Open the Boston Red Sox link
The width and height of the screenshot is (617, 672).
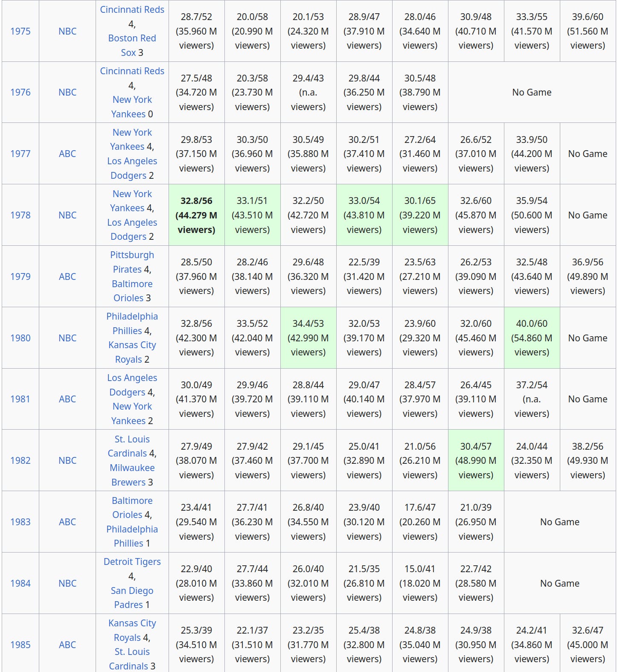point(132,45)
